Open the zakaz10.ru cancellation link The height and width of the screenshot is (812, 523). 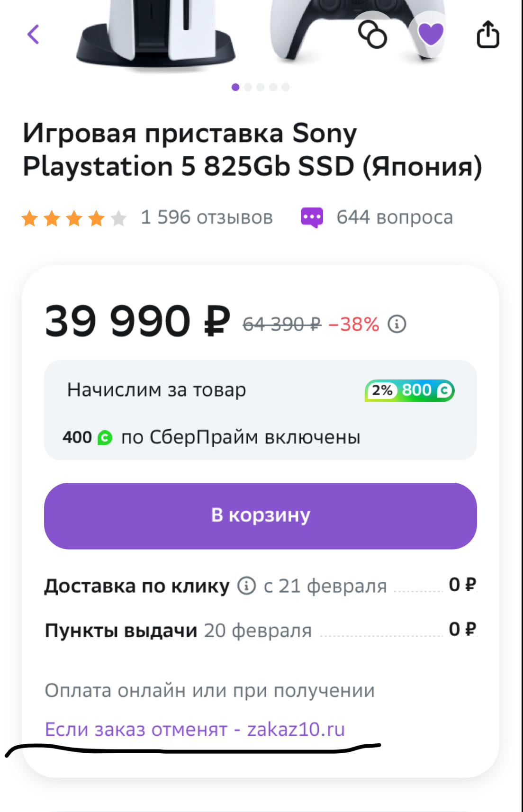click(x=195, y=729)
